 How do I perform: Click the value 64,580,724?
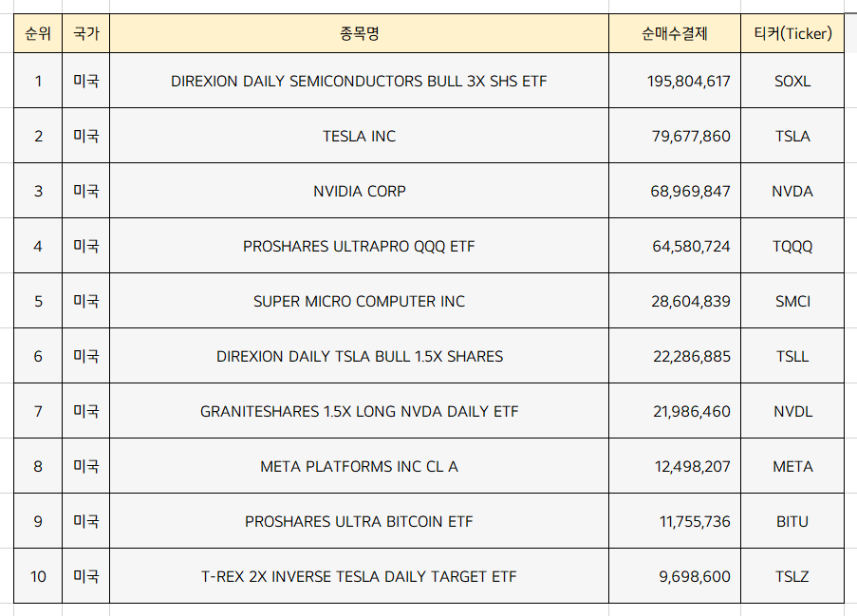coord(691,247)
